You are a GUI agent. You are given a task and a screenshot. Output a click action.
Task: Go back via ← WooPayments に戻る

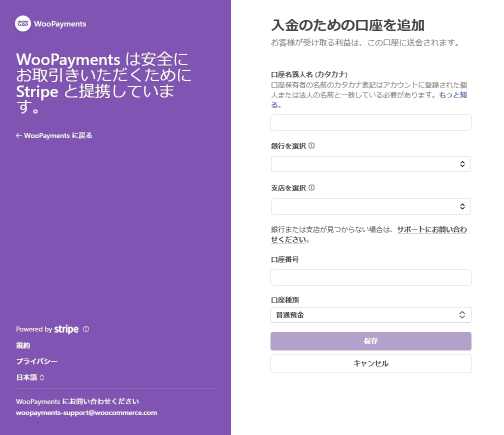[x=54, y=135]
